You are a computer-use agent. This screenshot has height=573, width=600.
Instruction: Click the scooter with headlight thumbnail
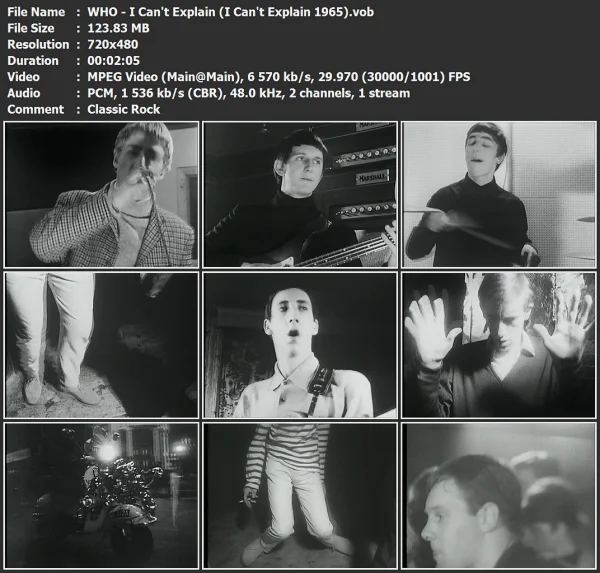[x=101, y=495]
